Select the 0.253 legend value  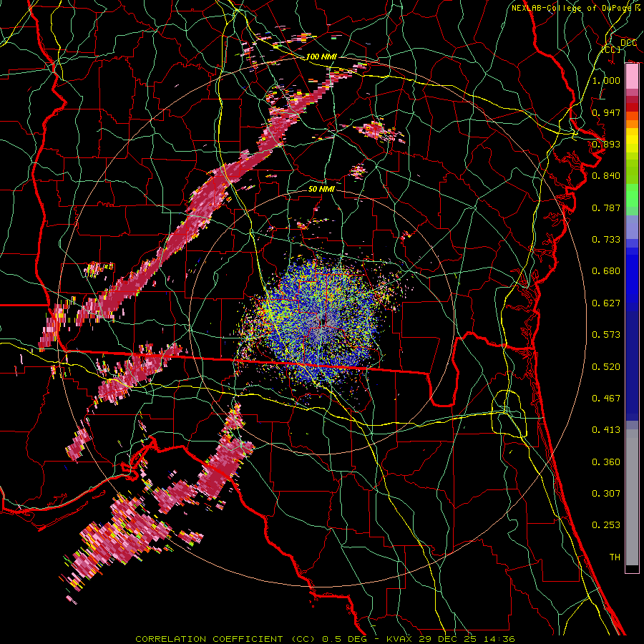606,525
